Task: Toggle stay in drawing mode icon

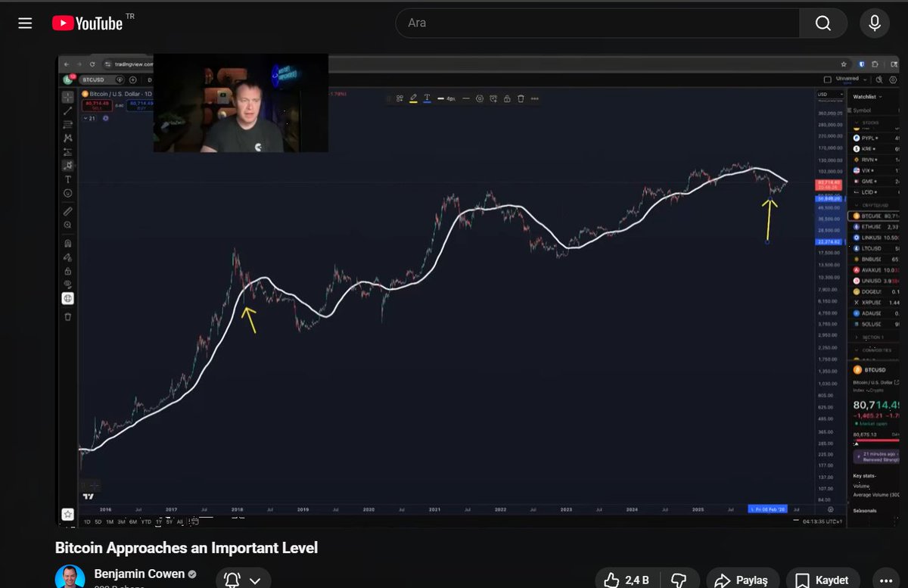Action: pos(67,257)
